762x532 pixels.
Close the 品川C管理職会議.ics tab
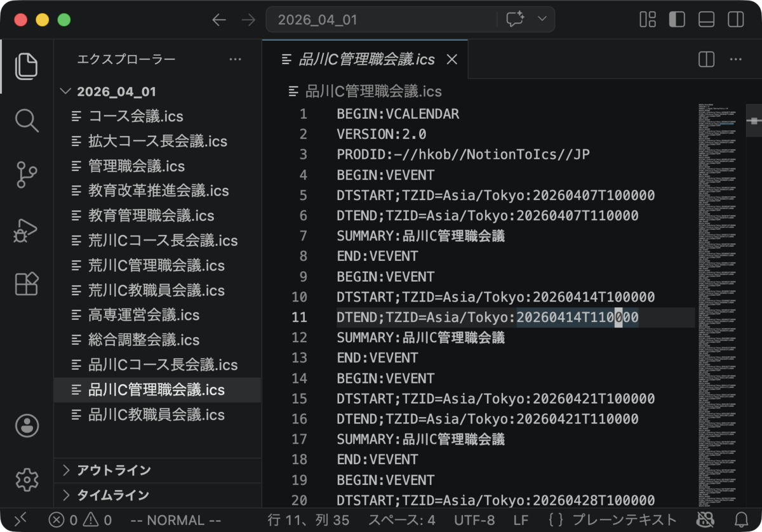[451, 60]
